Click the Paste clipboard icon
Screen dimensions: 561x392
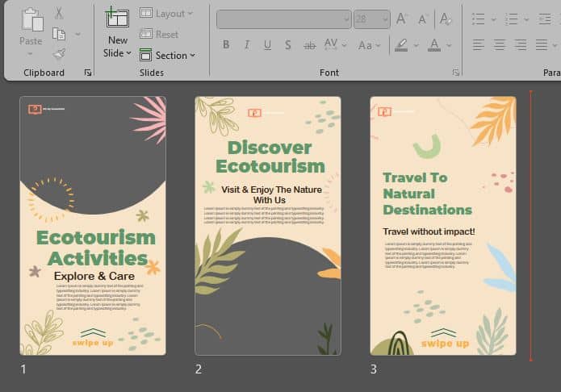pyautogui.click(x=31, y=20)
